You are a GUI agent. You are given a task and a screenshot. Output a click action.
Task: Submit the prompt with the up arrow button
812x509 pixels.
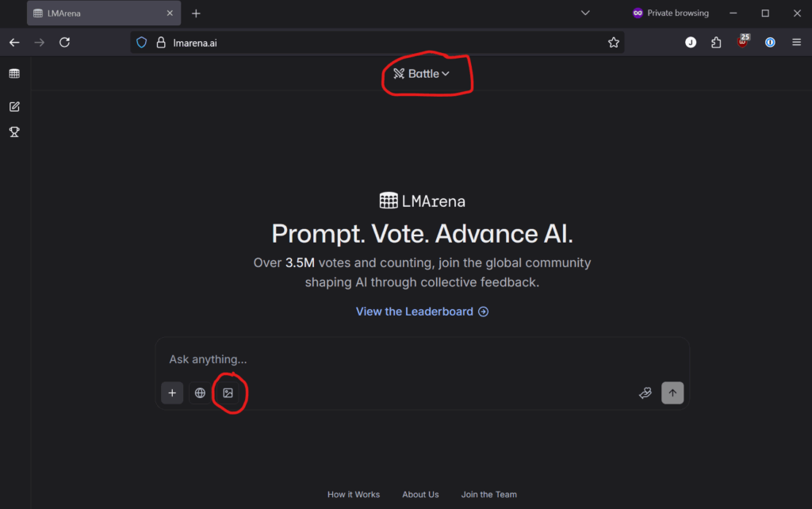click(x=672, y=392)
